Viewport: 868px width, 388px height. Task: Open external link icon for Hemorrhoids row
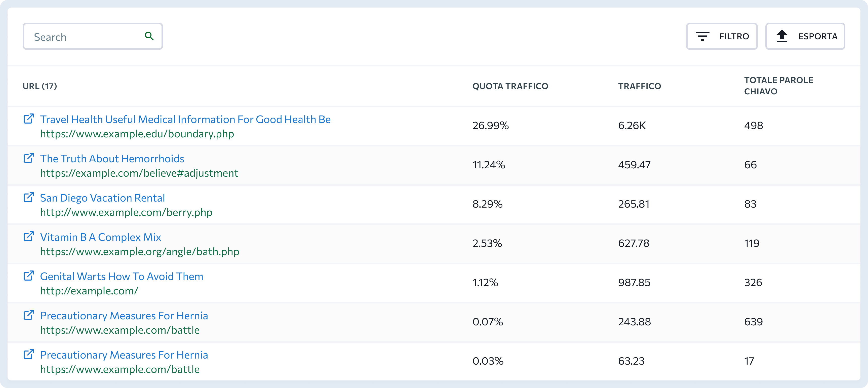(29, 158)
